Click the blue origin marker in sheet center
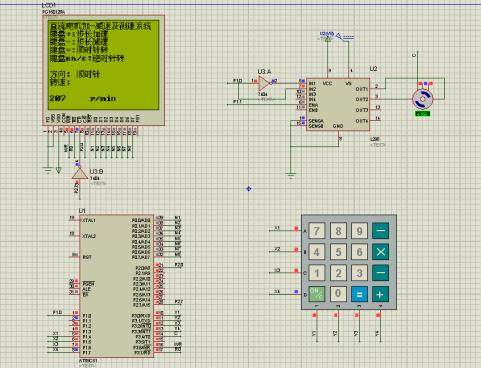 (248, 189)
